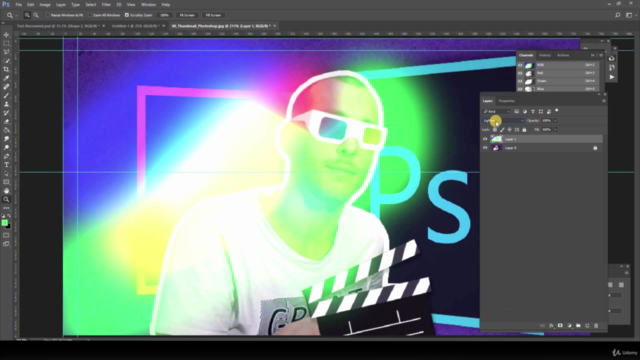Select the Zoom tool in toolbox
640x360 pixels.
6,199
